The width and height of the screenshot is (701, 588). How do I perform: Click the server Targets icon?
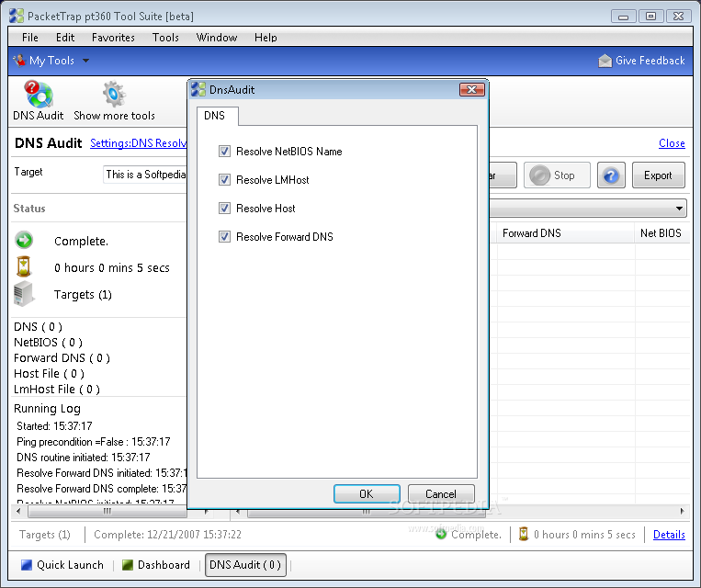pos(24,293)
